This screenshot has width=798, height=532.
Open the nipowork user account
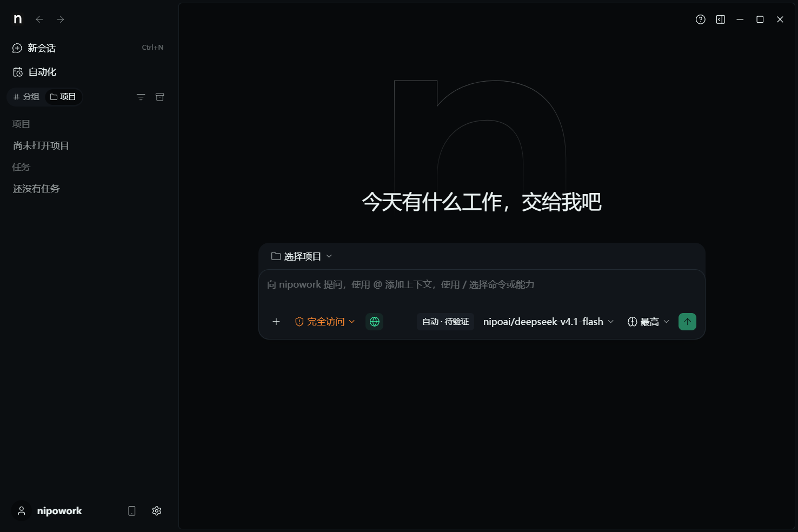(48, 511)
